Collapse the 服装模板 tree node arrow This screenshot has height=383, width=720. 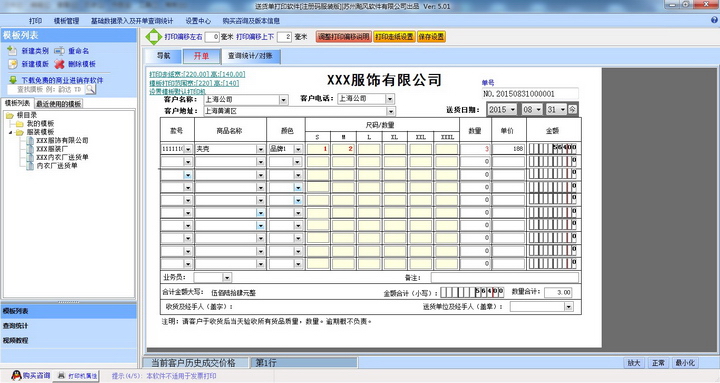[x=11, y=132]
